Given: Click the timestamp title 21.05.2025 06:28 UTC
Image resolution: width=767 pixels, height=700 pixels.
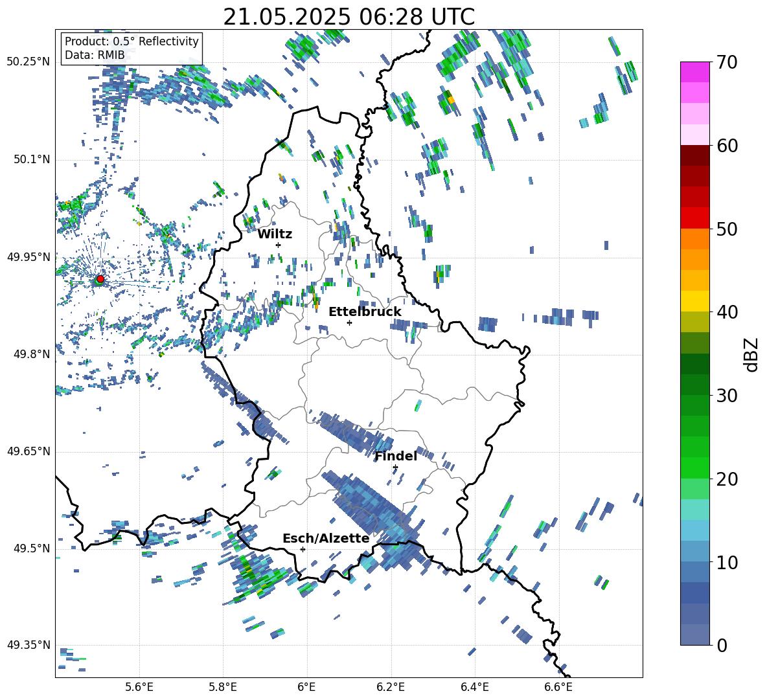Looking at the screenshot, I should 349,17.
